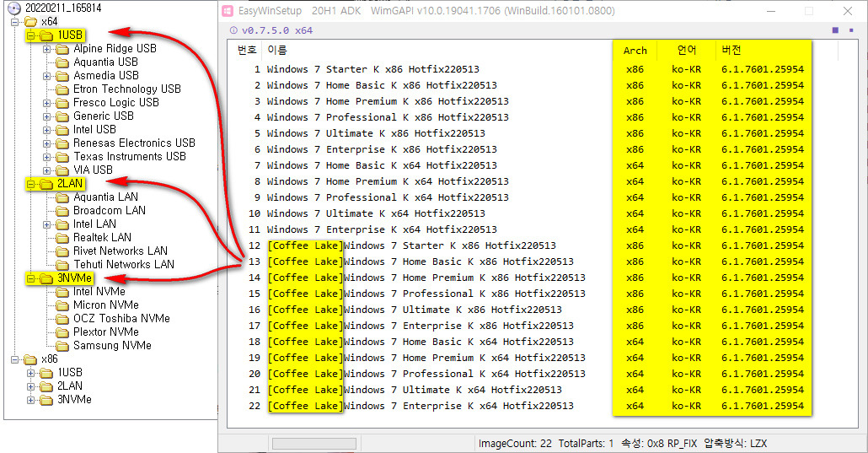The height and width of the screenshot is (453, 868).
Task: Expand the Intel LAN node
Action: [x=46, y=224]
